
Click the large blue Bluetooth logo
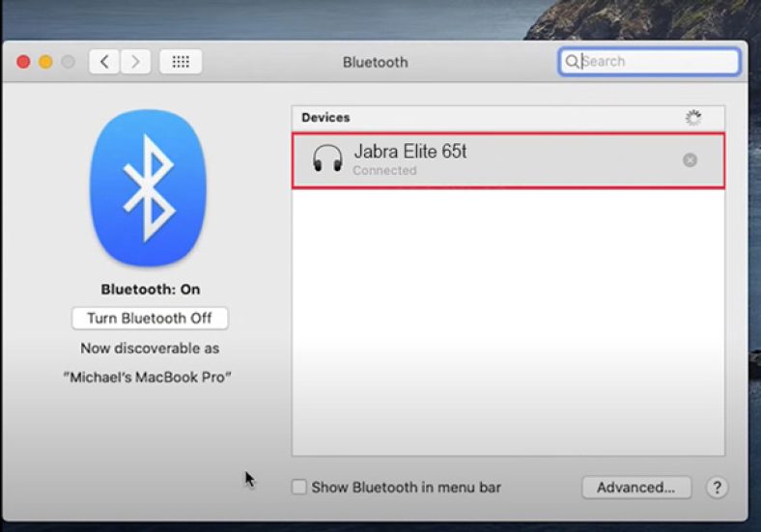pyautogui.click(x=148, y=187)
